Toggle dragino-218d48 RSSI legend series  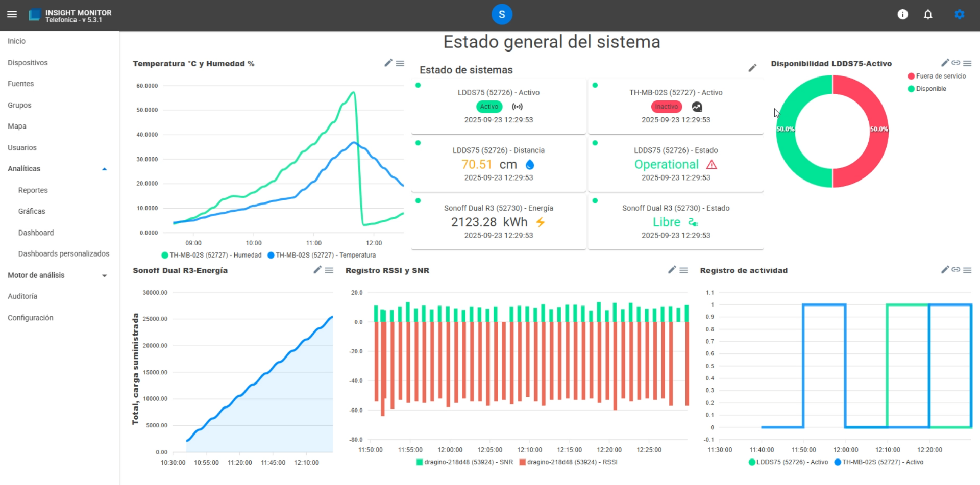[568, 462]
